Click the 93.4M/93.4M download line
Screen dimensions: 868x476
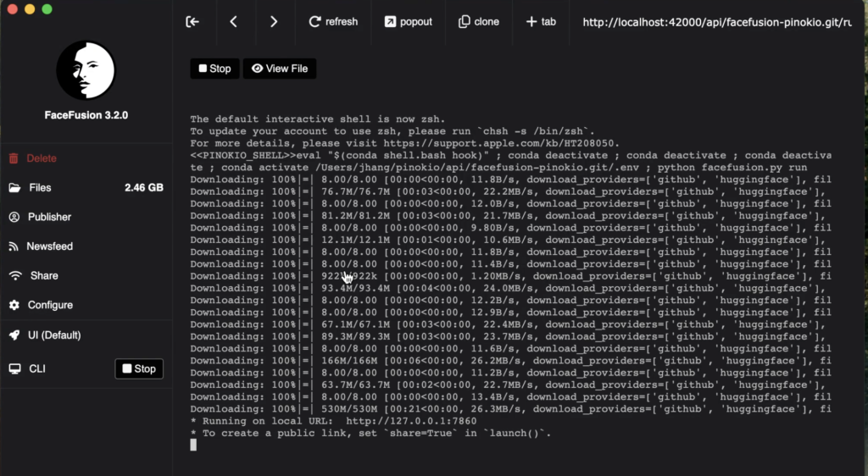click(x=508, y=288)
